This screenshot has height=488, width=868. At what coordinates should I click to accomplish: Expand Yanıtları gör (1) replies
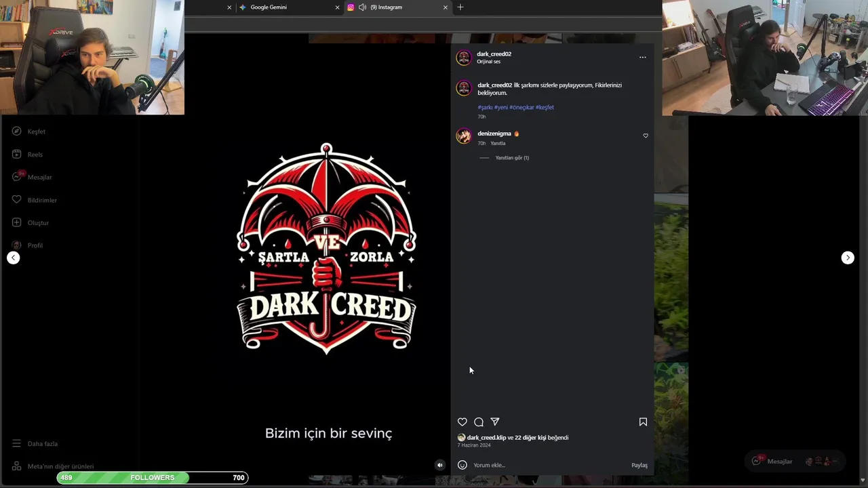click(x=512, y=158)
